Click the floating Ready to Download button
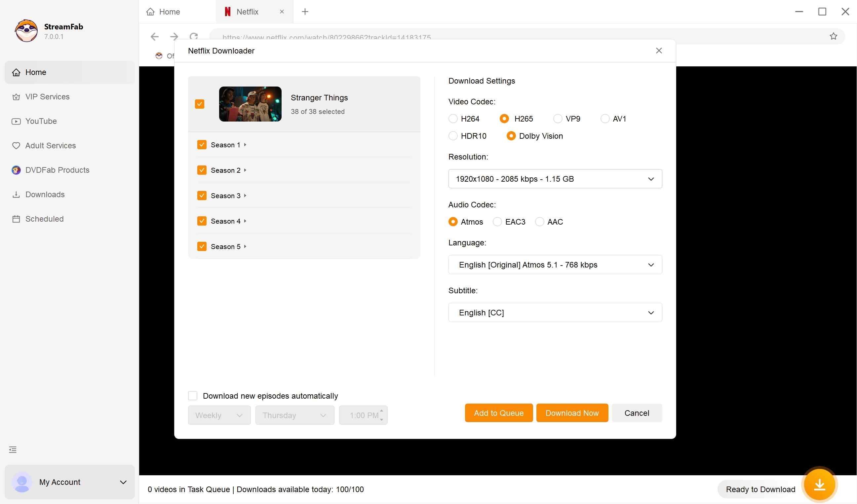The height and width of the screenshot is (504, 857). (820, 484)
